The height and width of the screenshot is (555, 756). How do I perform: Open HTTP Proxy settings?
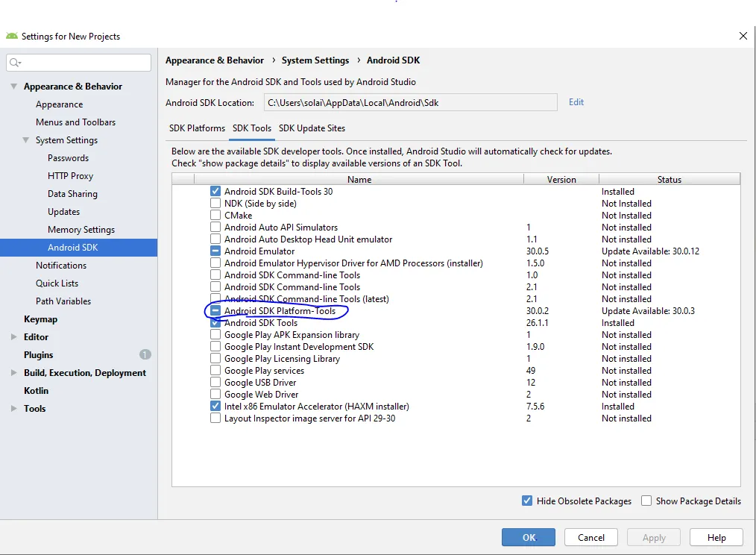pyautogui.click(x=70, y=175)
